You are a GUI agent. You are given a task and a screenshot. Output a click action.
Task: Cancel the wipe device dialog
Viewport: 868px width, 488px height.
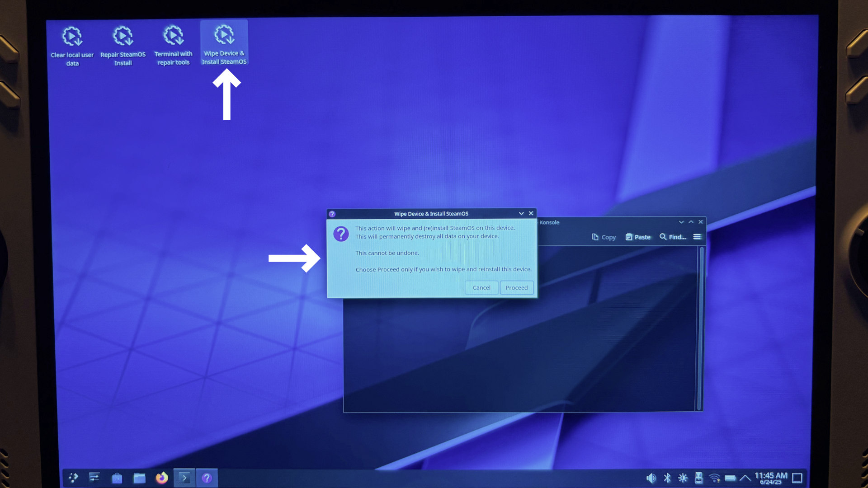[481, 288]
